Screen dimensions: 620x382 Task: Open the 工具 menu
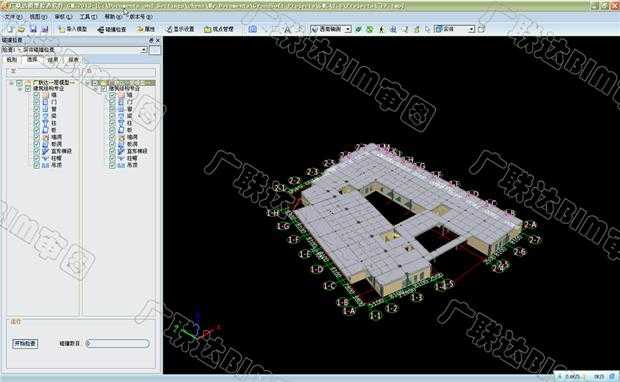point(88,17)
